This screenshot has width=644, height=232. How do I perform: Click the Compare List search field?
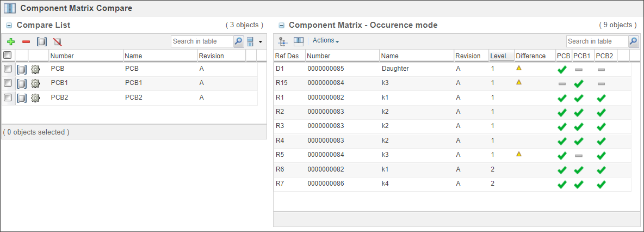202,41
